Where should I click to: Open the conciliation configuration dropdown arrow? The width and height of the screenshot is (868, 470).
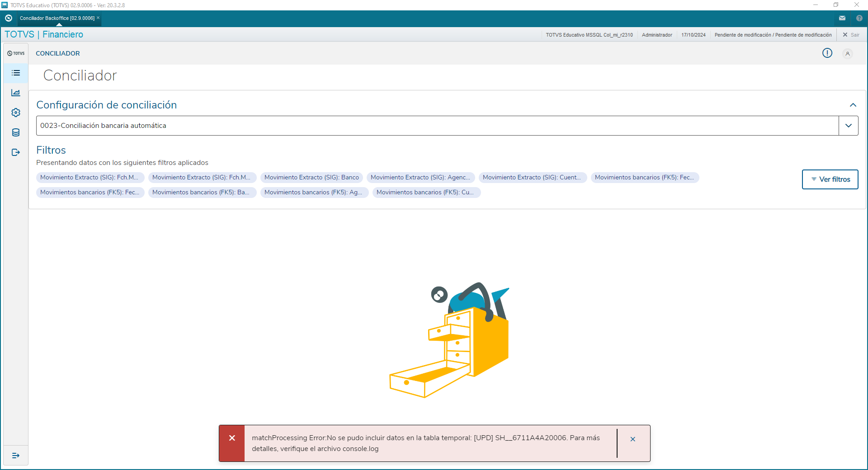click(x=849, y=126)
